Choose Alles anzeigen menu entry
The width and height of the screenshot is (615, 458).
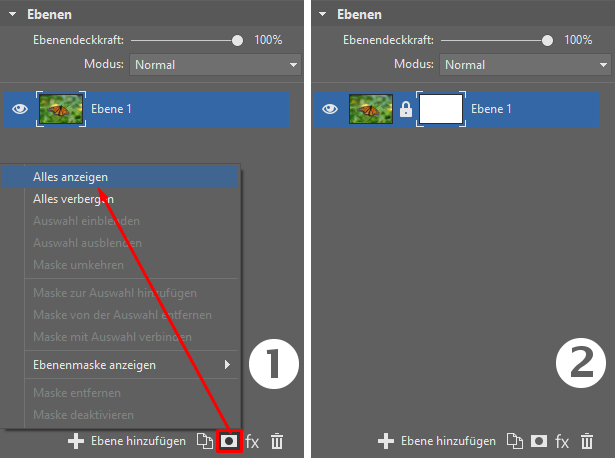point(120,177)
